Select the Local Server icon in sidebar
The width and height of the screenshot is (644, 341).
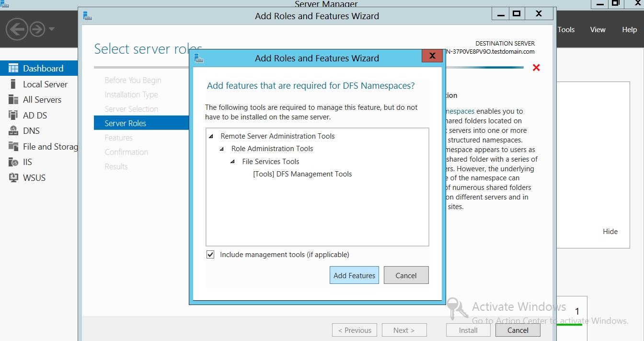click(x=13, y=84)
